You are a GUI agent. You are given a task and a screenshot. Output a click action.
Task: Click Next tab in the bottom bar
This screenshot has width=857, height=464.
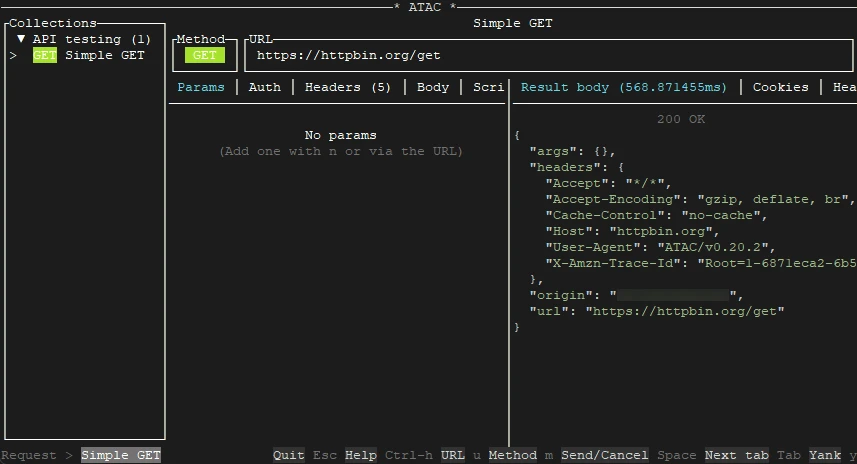(736, 455)
